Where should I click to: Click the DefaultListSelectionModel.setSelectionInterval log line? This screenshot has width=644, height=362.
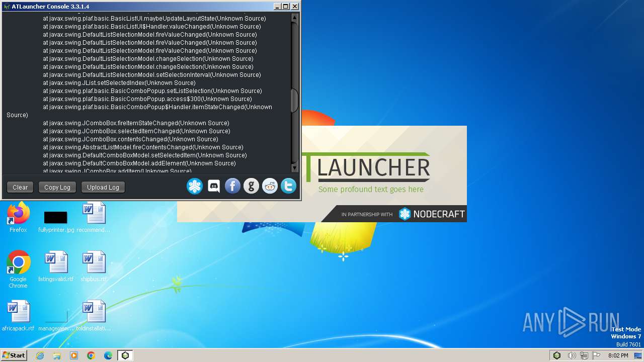[151, 75]
